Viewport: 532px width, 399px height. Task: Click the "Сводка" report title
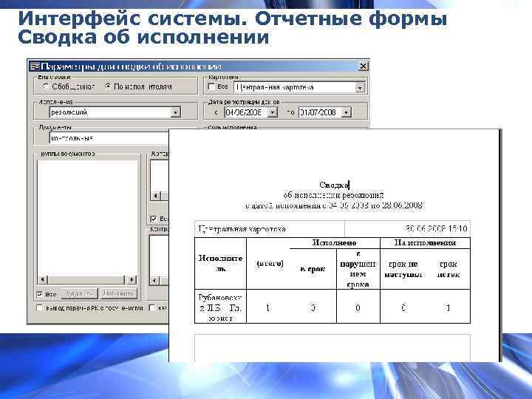click(x=334, y=185)
